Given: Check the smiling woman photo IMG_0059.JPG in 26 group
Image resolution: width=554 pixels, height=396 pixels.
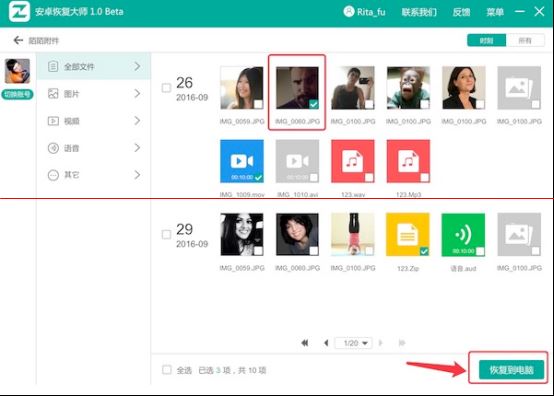Looking at the screenshot, I should click(x=258, y=104).
